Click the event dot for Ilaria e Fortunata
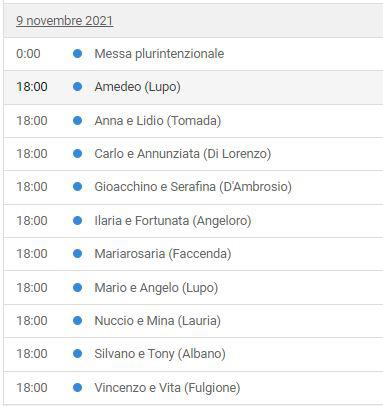The height and width of the screenshot is (406, 383). [77, 220]
